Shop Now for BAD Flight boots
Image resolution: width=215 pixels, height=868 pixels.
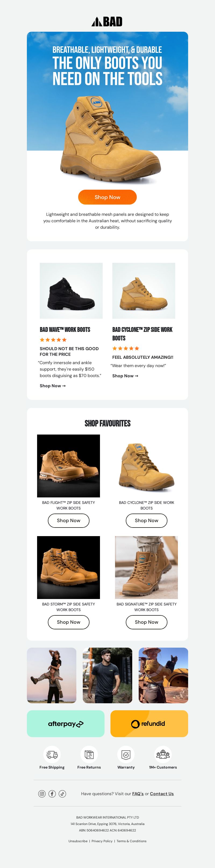point(69,520)
